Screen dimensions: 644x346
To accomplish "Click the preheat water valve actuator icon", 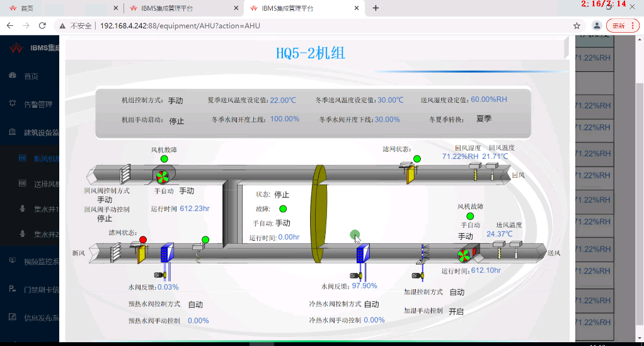I will 159,275.
